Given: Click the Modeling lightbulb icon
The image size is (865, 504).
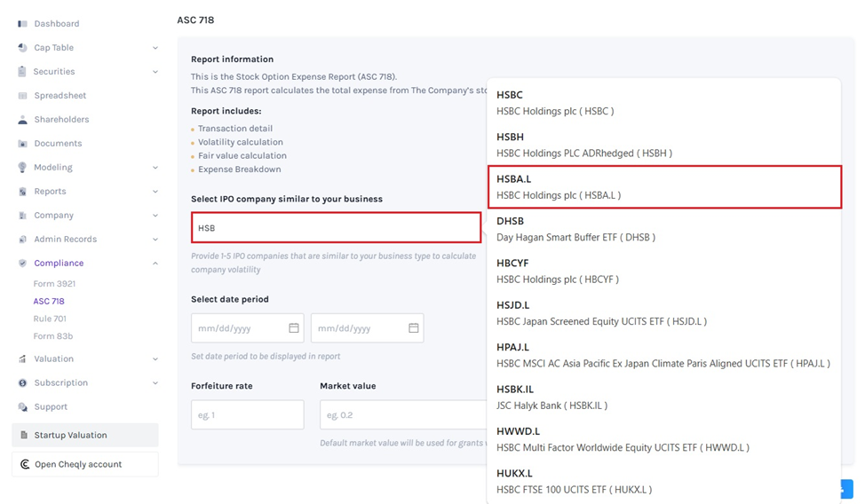Looking at the screenshot, I should (x=22, y=168).
